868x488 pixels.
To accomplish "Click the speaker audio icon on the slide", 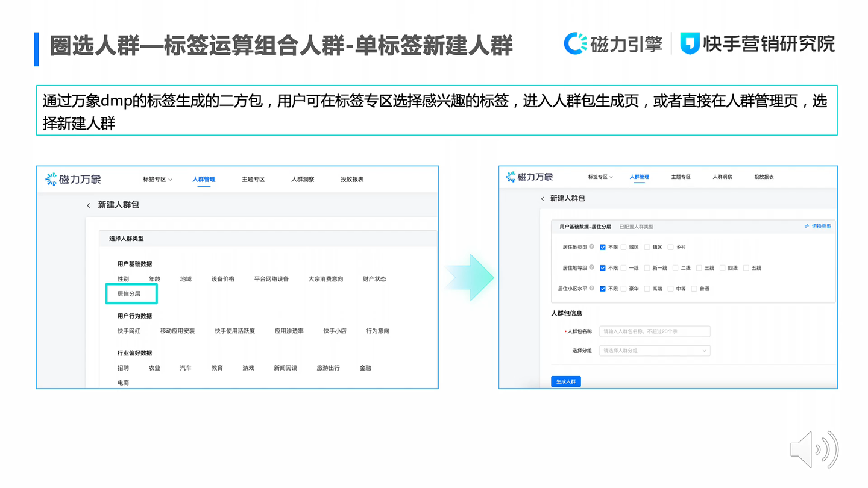I will 814,449.
